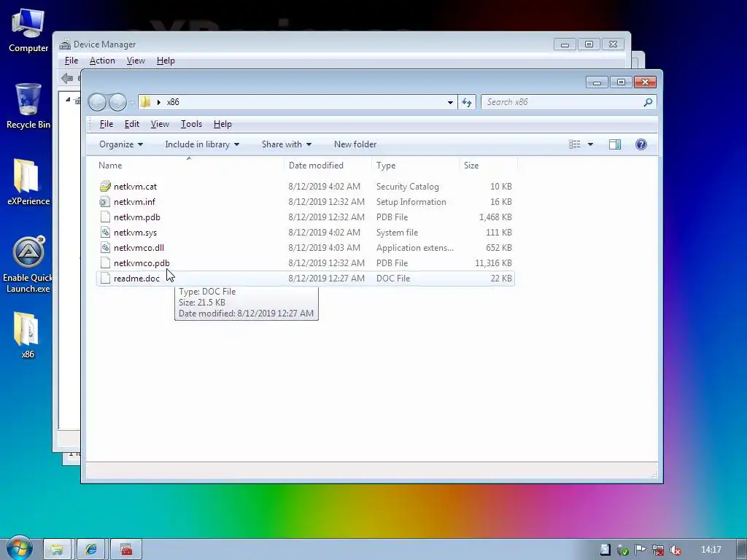
Task: Expand breadcrumb arrow before x86
Action: pos(158,102)
